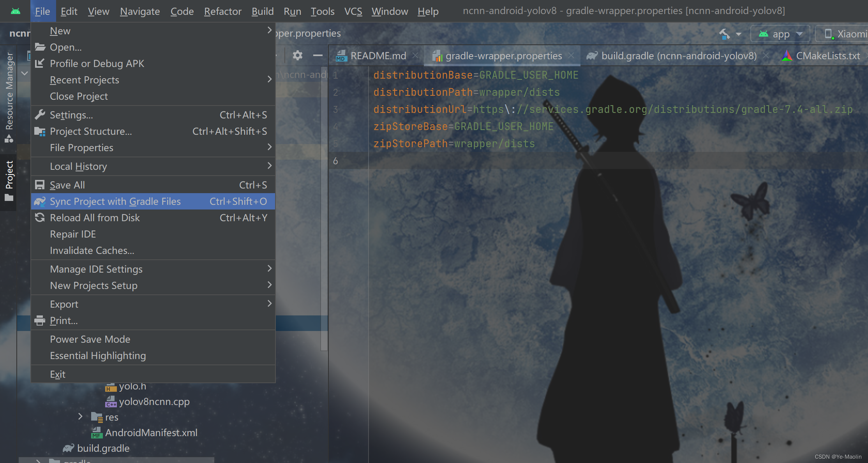Open the Run menu
868x463 pixels.
point(292,11)
